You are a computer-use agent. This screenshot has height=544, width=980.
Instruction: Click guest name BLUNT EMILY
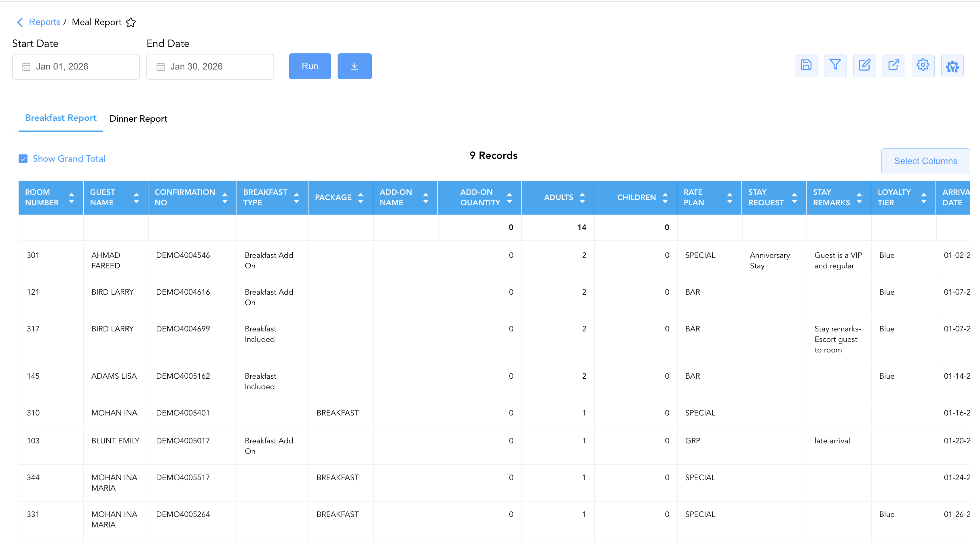[115, 441]
